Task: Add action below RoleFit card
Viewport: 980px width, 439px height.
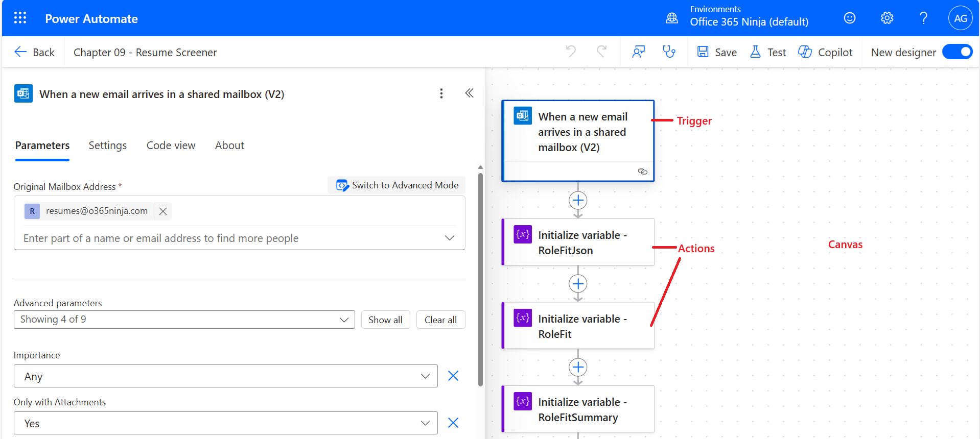Action: click(578, 367)
